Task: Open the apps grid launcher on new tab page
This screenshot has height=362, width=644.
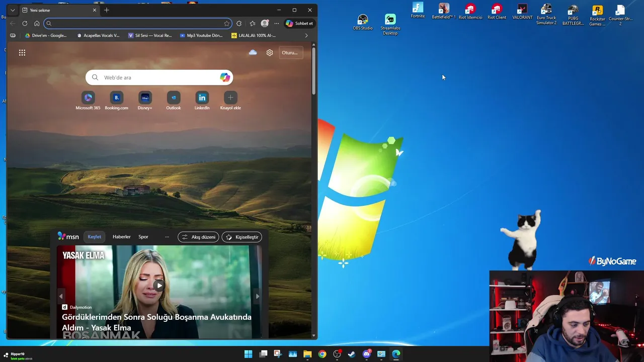Action: [x=22, y=53]
